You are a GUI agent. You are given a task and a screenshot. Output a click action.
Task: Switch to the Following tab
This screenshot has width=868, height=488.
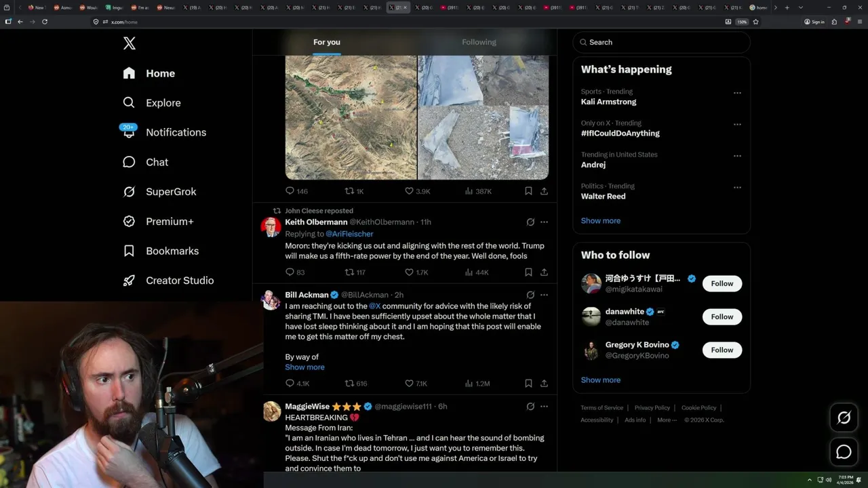(479, 42)
